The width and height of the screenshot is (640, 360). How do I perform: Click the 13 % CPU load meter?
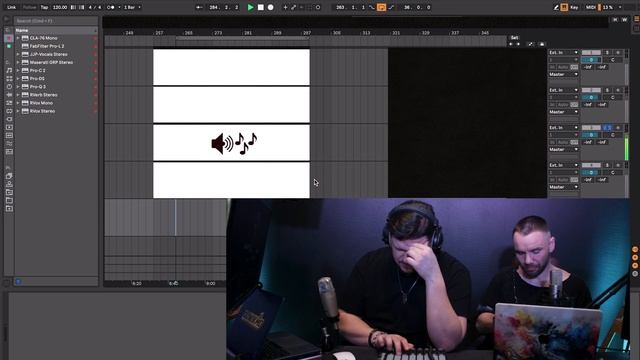(608, 7)
